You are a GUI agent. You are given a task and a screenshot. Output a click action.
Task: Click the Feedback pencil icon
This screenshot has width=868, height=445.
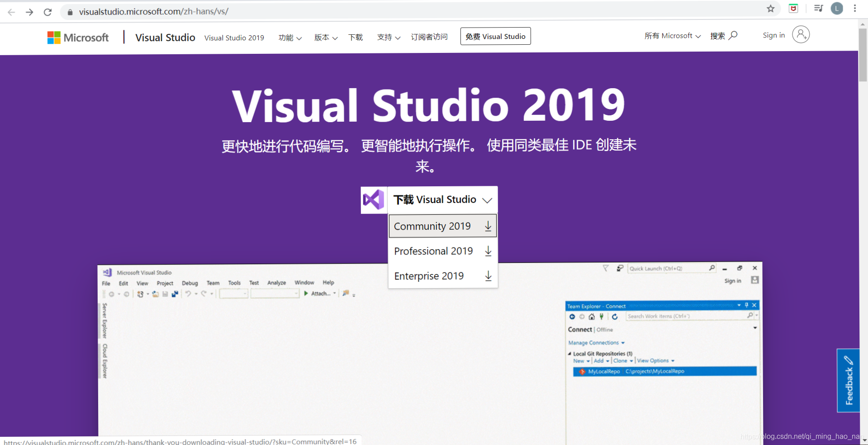tap(849, 360)
